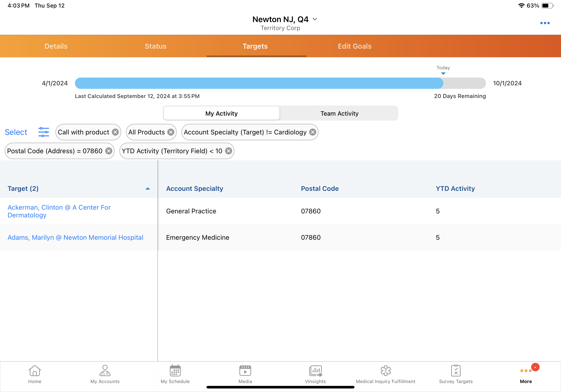The height and width of the screenshot is (392, 561).
Task: Open Medical Inquiry Fulfillment icon
Action: (x=385, y=371)
